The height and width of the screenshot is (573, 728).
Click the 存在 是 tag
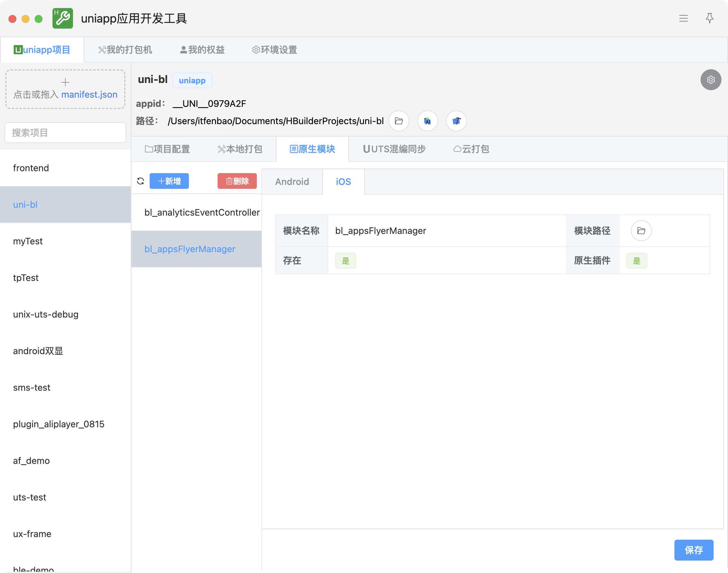[346, 261]
